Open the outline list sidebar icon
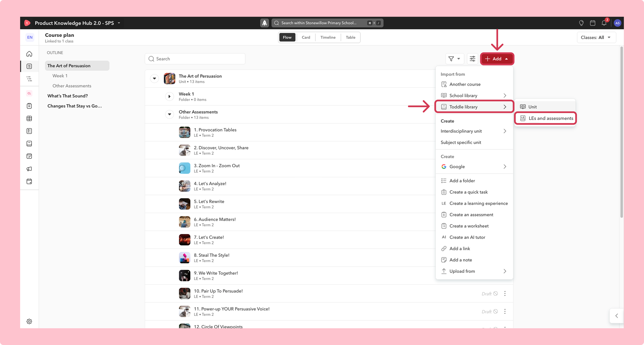The height and width of the screenshot is (345, 644). click(29, 79)
